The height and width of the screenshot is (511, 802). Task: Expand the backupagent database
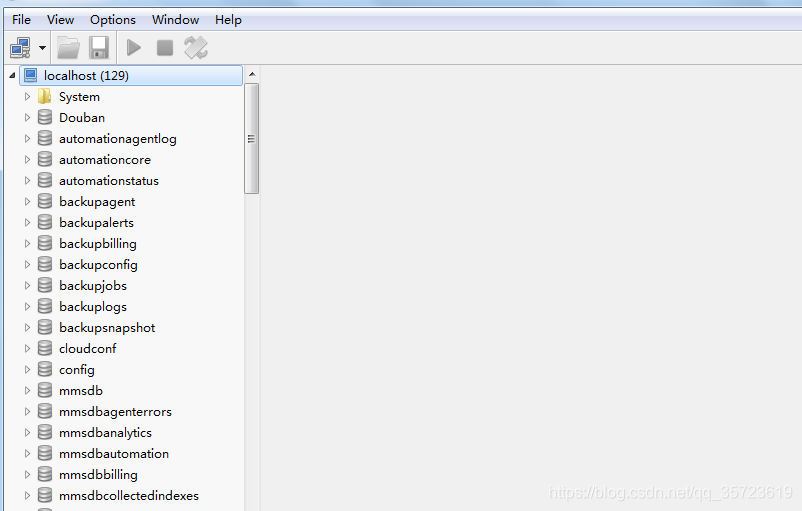pos(28,202)
